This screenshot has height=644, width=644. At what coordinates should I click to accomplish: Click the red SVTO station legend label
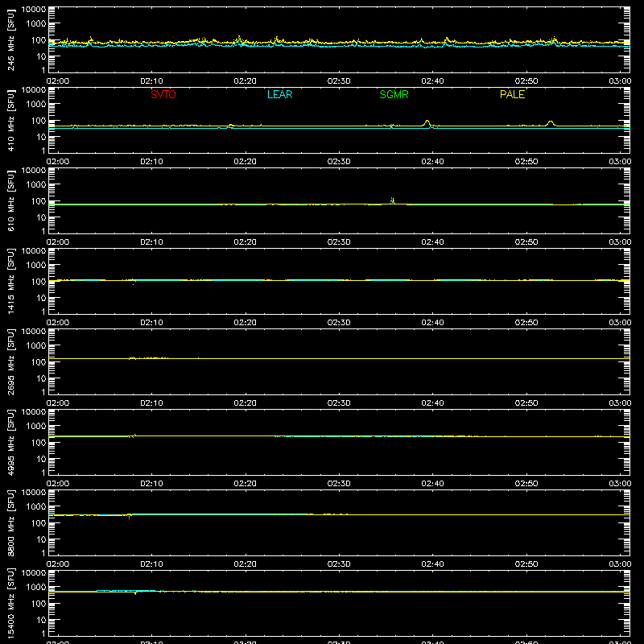[163, 94]
